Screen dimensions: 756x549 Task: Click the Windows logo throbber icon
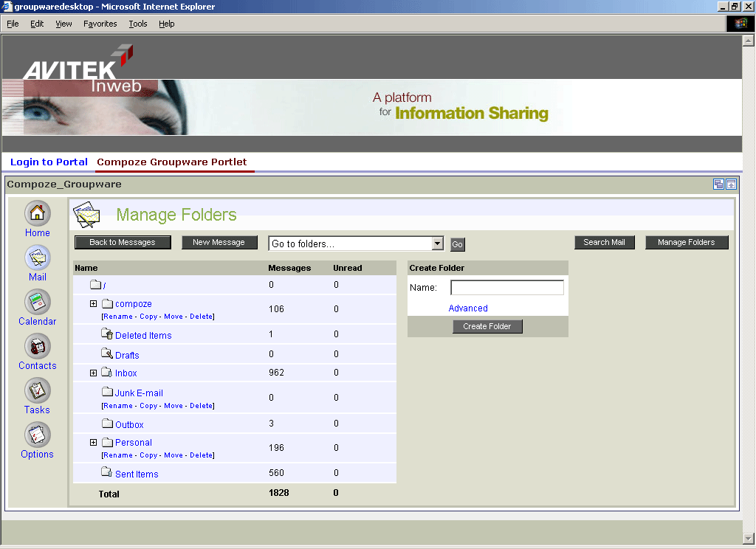pos(740,24)
